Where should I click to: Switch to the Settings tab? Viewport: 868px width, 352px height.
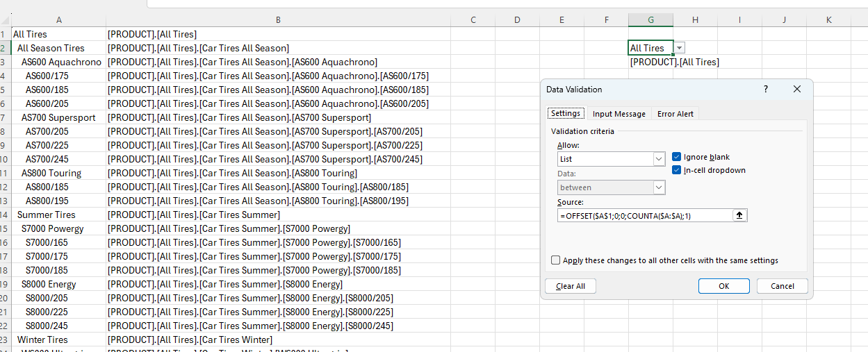566,113
